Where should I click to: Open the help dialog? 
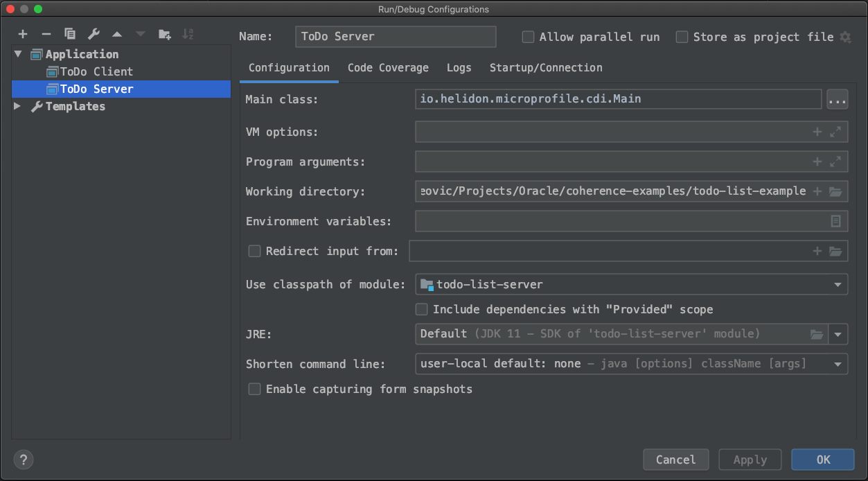(x=23, y=460)
